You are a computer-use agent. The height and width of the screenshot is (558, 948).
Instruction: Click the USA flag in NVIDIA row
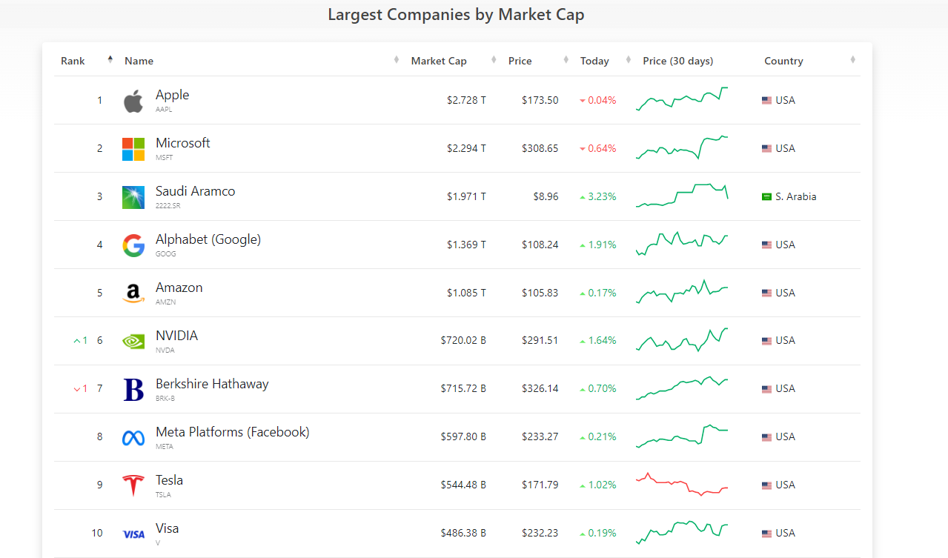[767, 340]
